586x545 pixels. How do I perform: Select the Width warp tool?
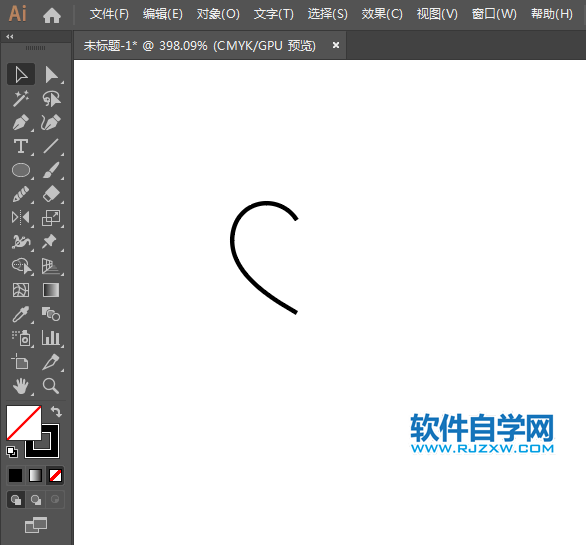click(x=21, y=242)
